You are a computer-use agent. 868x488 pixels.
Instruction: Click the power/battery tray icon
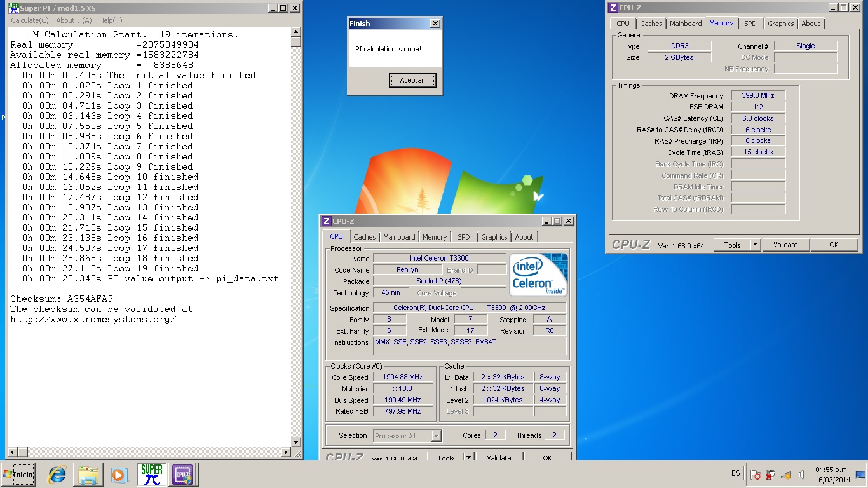pyautogui.click(x=770, y=475)
